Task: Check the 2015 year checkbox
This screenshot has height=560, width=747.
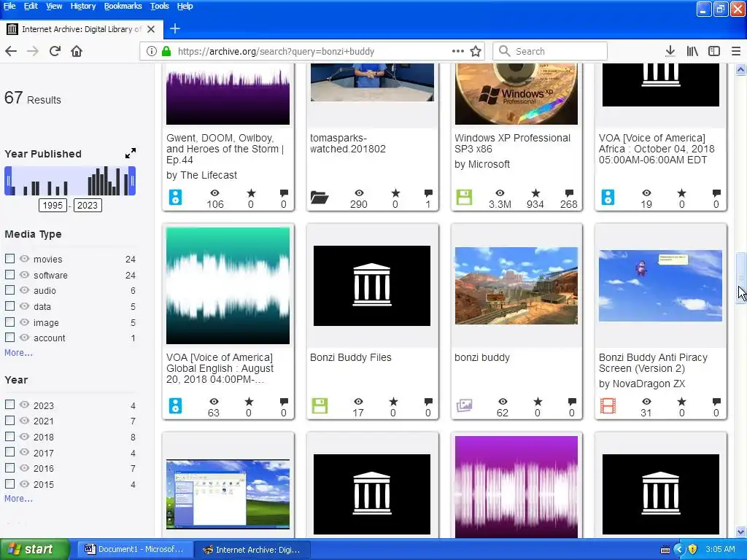Action: [9, 484]
